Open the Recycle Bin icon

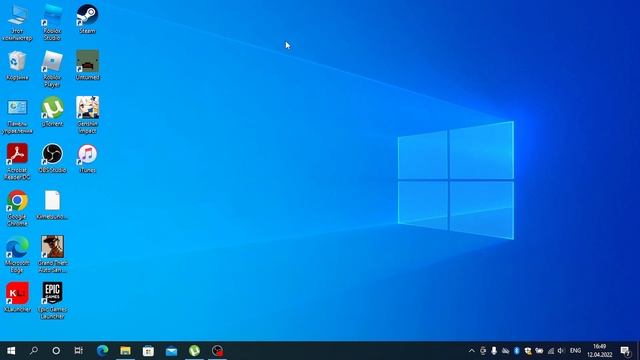click(17, 65)
